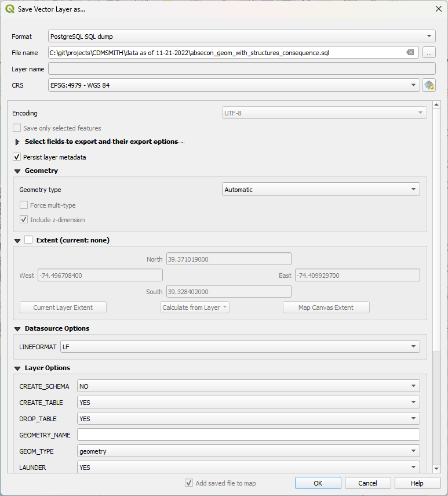Toggle Add saved file to map
The image size is (448, 496).
(188, 483)
